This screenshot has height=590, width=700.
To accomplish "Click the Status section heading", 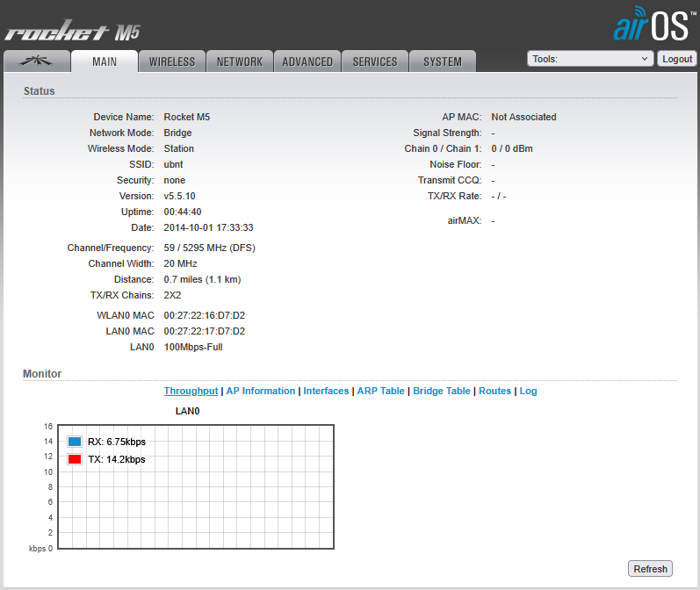I will click(40, 91).
